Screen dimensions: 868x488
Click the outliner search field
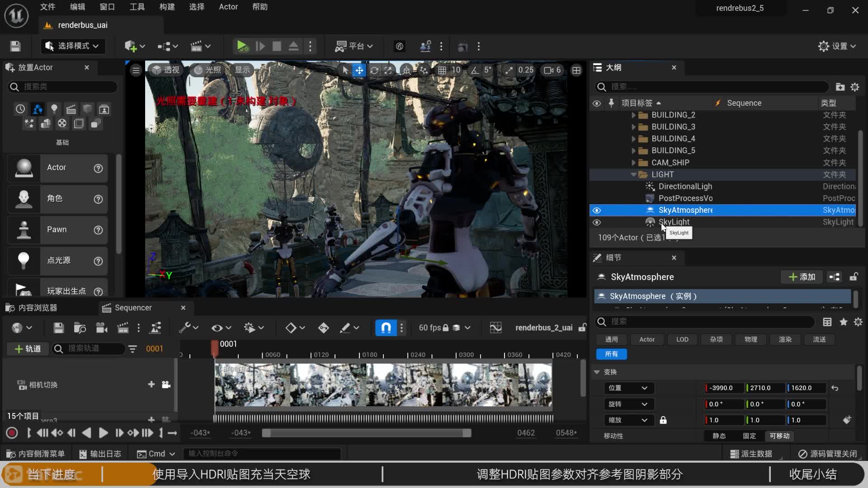712,87
